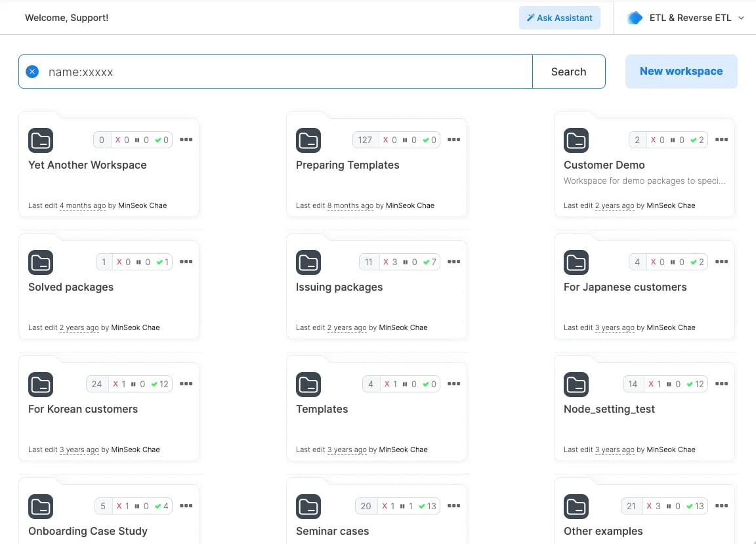Screen dimensions: 756x544
Task: Click success count 13 on Other examples
Action: point(695,506)
